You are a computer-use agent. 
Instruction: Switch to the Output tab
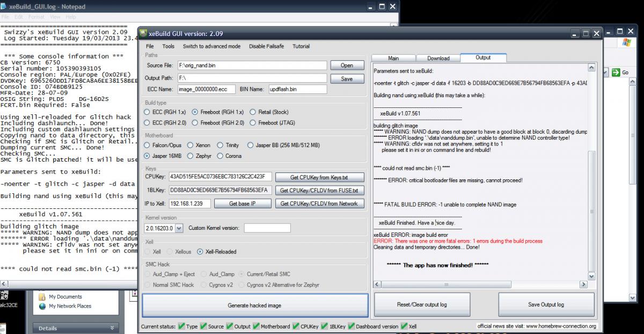pos(483,57)
